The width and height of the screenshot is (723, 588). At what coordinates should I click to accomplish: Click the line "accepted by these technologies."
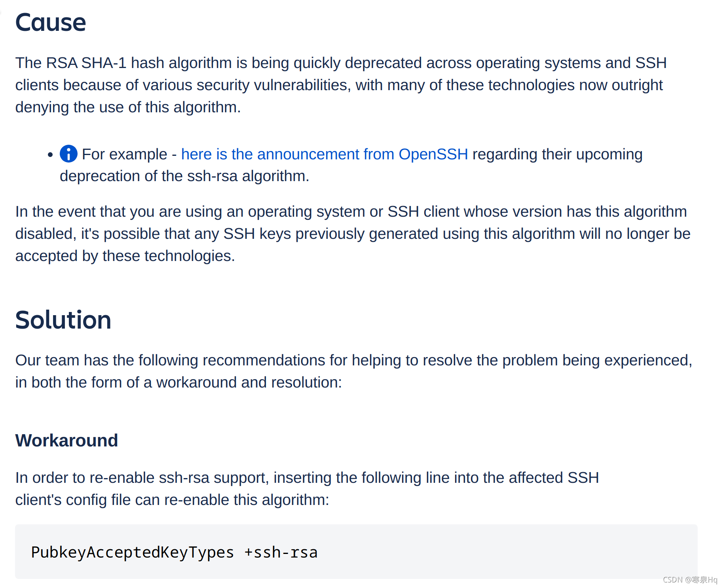125,256
